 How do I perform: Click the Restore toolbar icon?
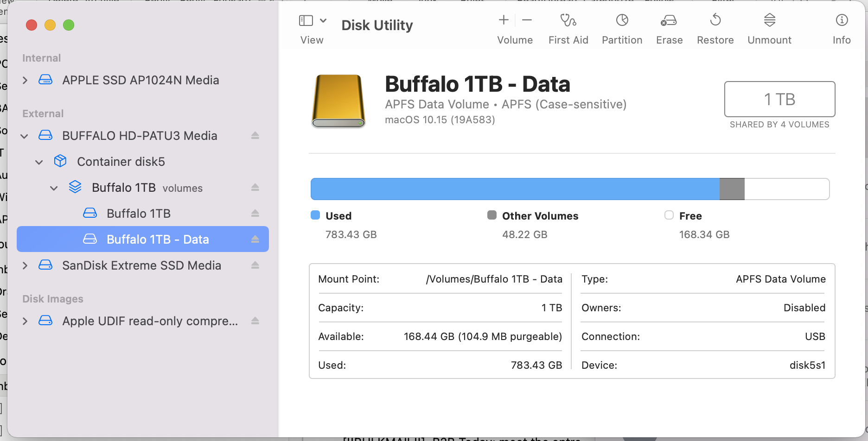tap(715, 20)
